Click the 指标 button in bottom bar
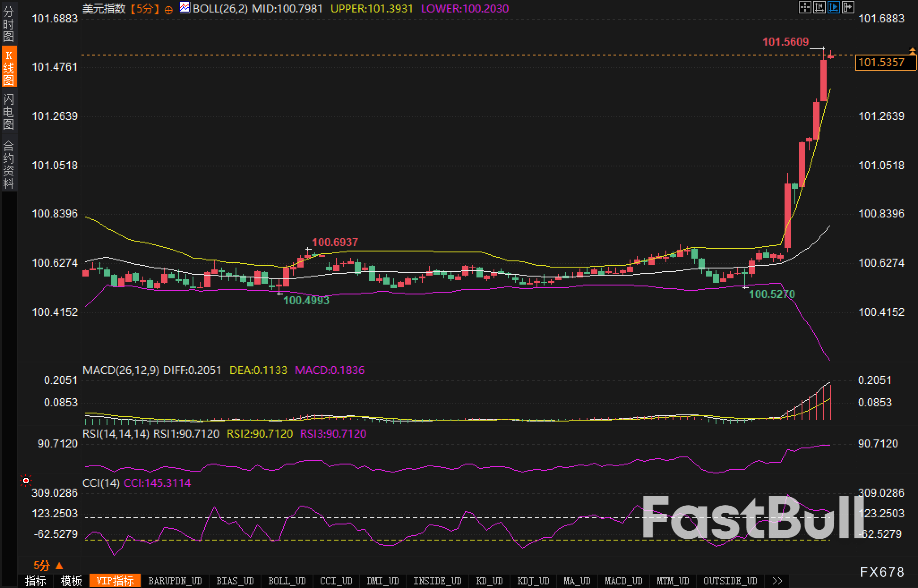The image size is (918, 588). (35, 581)
